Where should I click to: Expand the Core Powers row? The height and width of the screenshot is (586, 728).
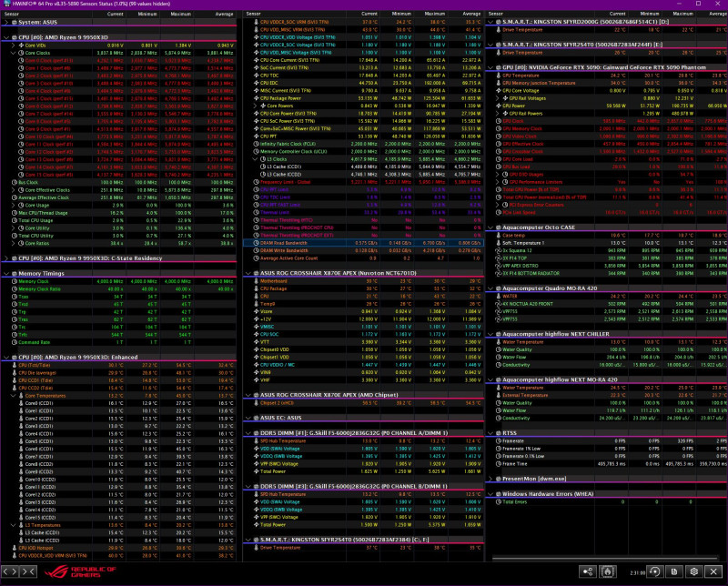point(255,106)
